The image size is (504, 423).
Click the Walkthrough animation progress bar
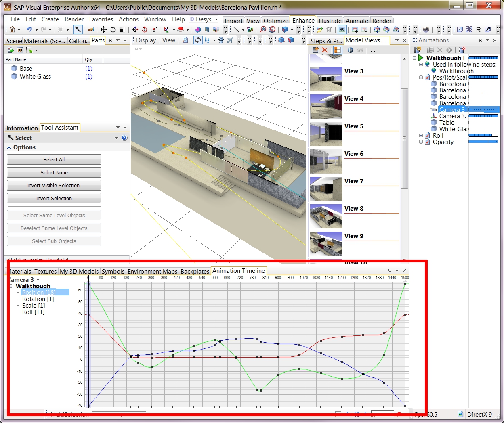pos(483,58)
